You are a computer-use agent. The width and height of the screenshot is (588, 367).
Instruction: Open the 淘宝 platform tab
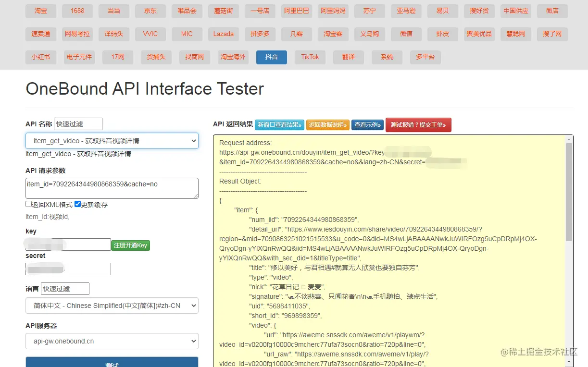coord(41,11)
